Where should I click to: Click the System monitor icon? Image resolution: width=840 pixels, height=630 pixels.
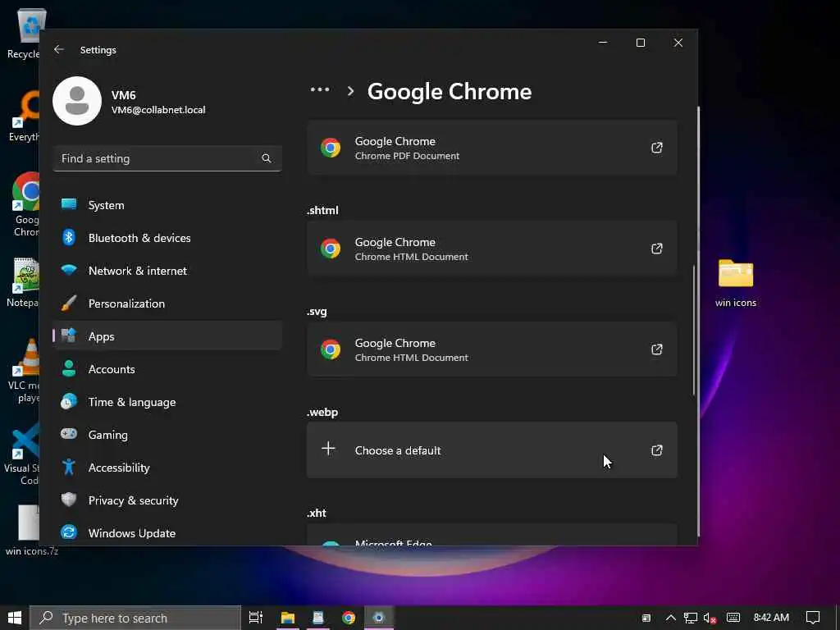[x=69, y=204]
